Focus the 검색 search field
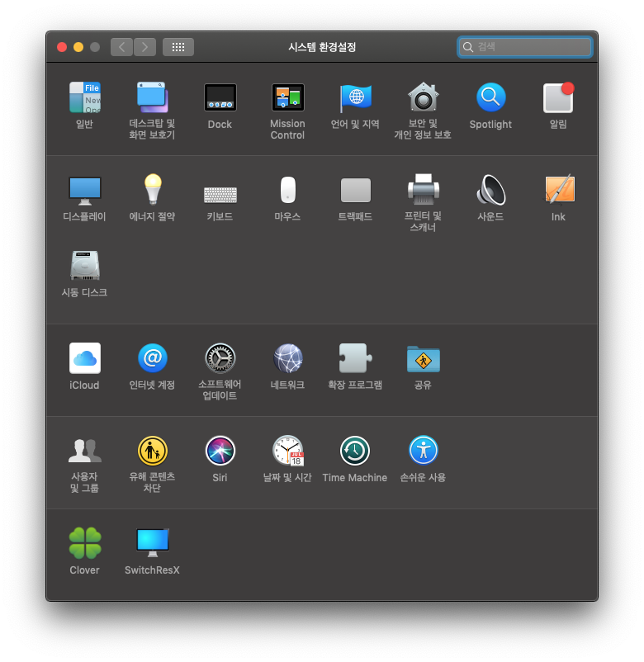Viewport: 644px width, 662px height. 525,47
